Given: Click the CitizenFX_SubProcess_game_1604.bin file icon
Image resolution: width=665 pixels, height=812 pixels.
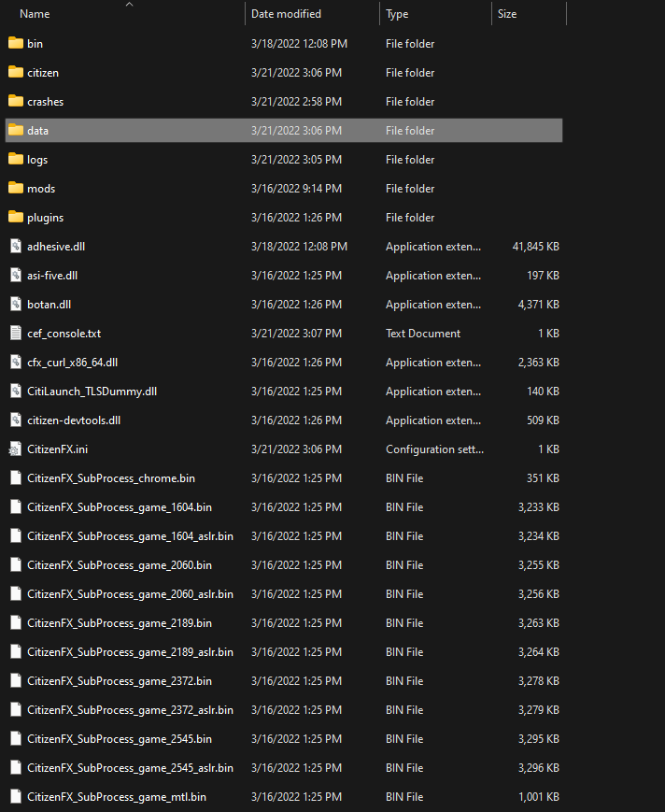Looking at the screenshot, I should (x=16, y=507).
